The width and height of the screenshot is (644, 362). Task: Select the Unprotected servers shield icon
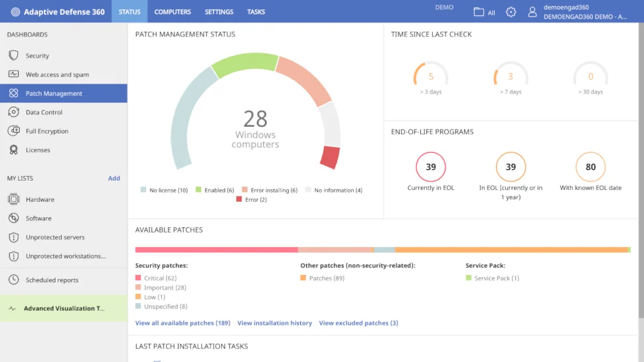[13, 237]
